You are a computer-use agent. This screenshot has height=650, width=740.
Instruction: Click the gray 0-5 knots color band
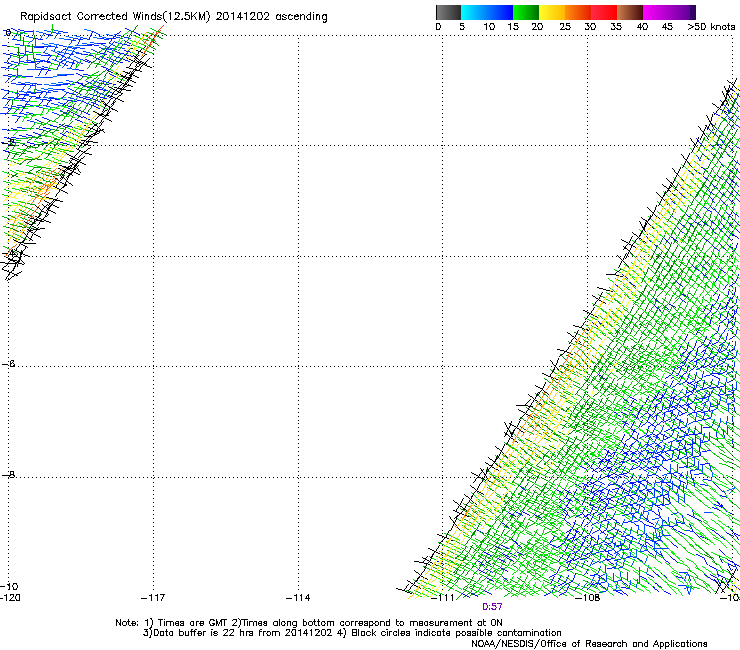448,12
